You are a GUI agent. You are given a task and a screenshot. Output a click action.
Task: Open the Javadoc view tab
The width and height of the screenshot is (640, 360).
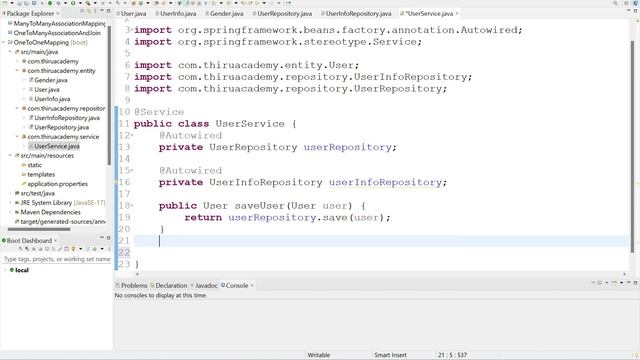click(204, 285)
